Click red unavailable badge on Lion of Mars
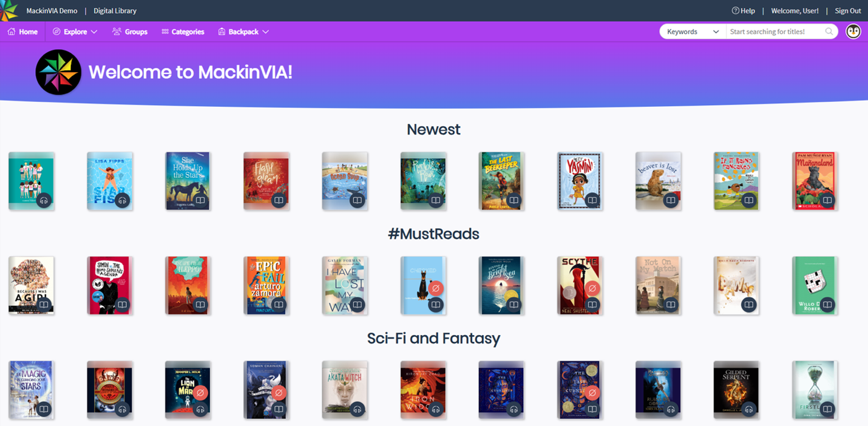This screenshot has height=426, width=868. (200, 393)
